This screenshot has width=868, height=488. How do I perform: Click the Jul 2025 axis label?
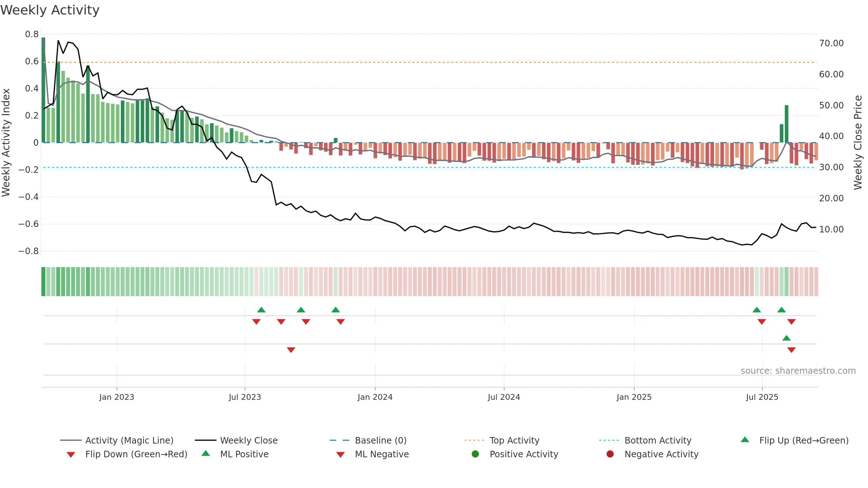(x=762, y=397)
